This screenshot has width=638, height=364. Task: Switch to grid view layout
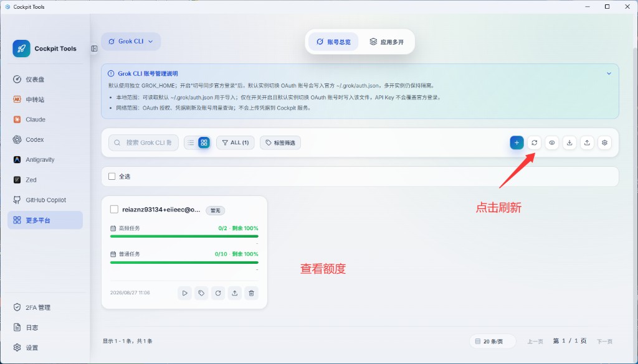[204, 142]
